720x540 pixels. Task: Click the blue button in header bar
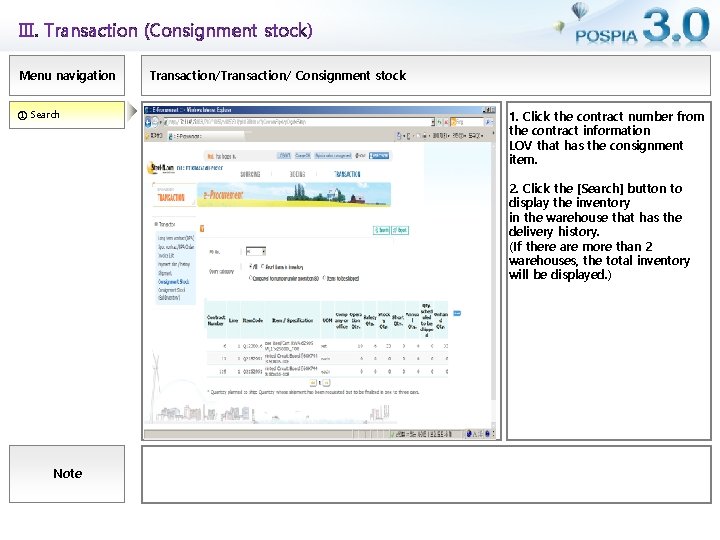click(x=379, y=156)
